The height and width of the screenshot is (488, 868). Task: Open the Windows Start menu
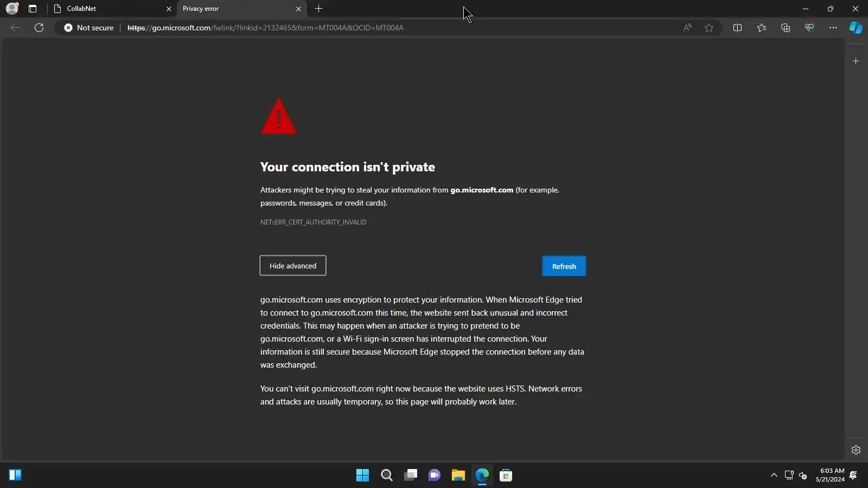[362, 476]
